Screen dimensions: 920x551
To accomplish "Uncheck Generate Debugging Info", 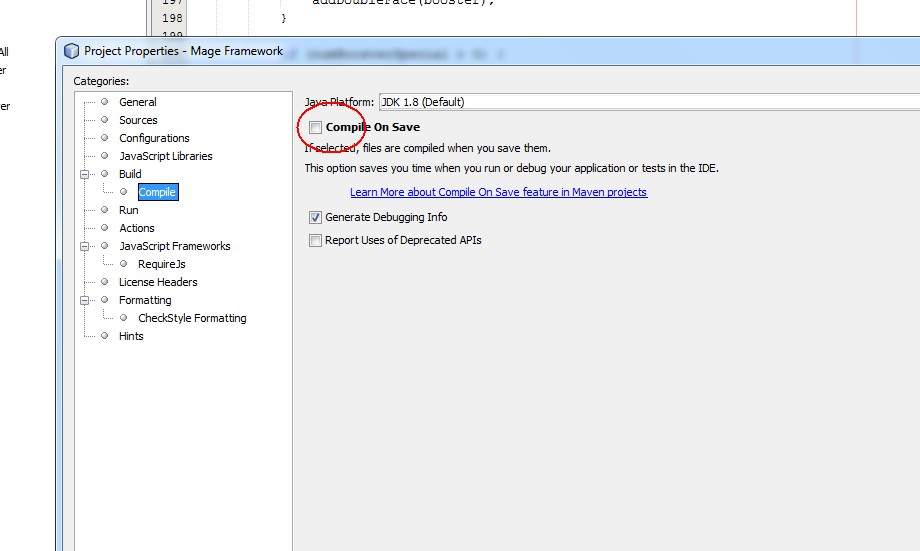I will click(316, 218).
